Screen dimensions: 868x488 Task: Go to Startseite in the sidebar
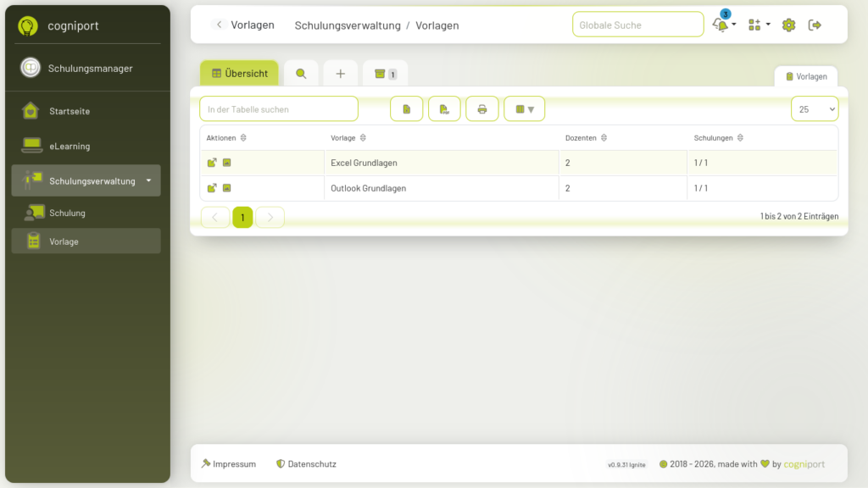(x=86, y=111)
